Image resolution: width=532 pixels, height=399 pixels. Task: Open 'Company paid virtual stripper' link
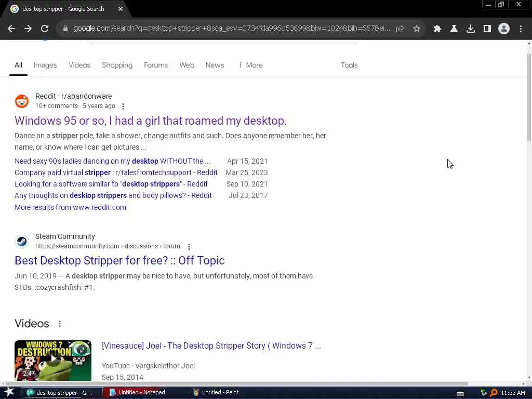click(116, 172)
